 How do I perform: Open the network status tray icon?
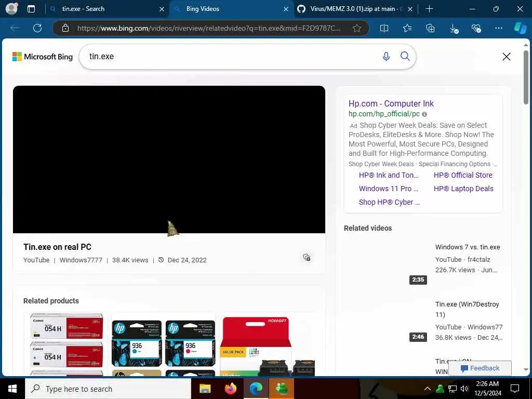point(453,389)
